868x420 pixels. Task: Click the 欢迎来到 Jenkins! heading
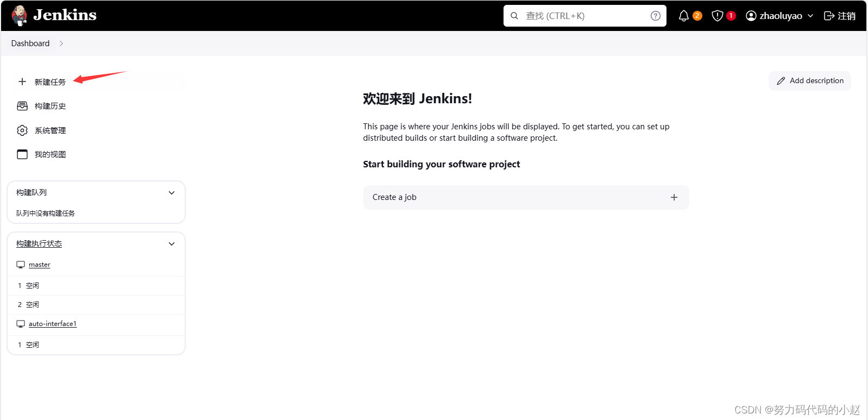417,99
